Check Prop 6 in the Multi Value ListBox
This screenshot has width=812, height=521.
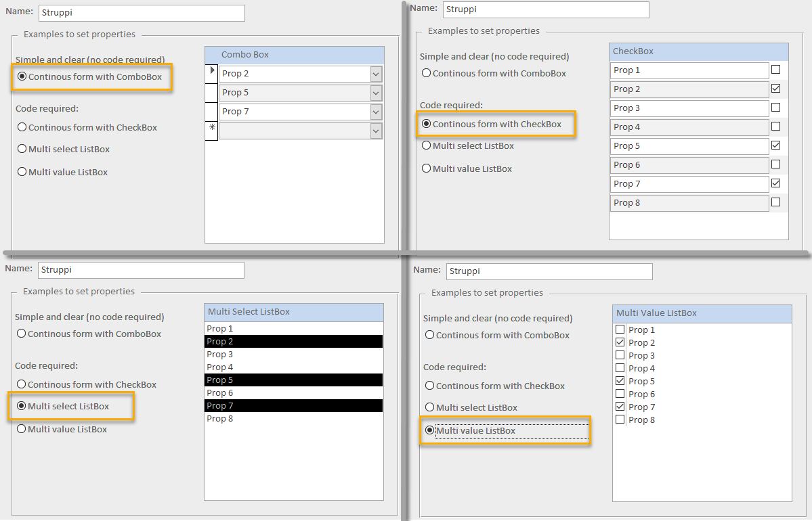click(x=620, y=394)
